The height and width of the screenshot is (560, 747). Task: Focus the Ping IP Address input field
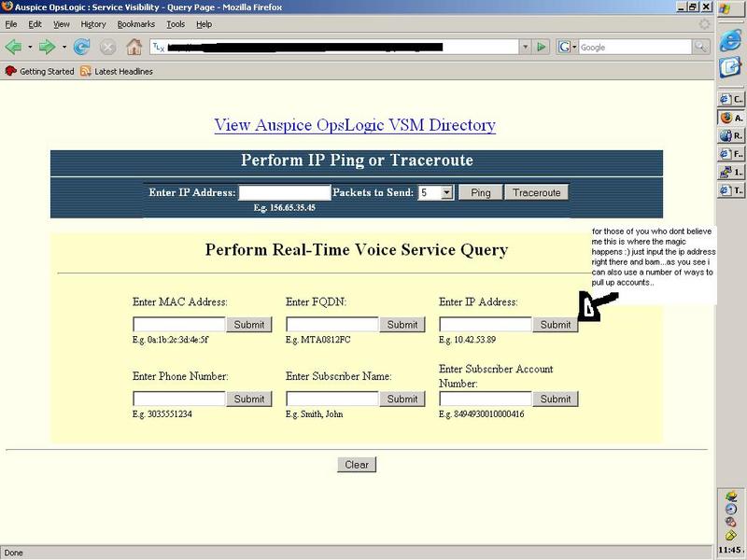tap(285, 192)
